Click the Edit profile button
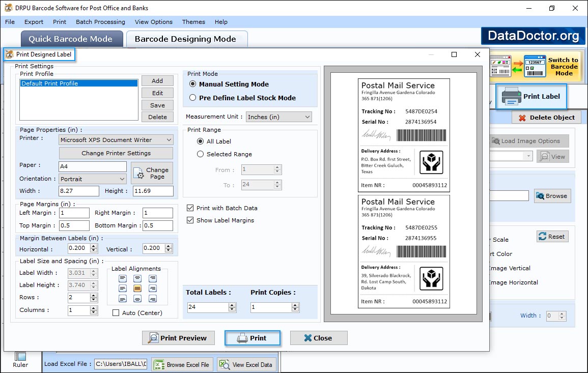This screenshot has width=588, height=373. [x=157, y=93]
